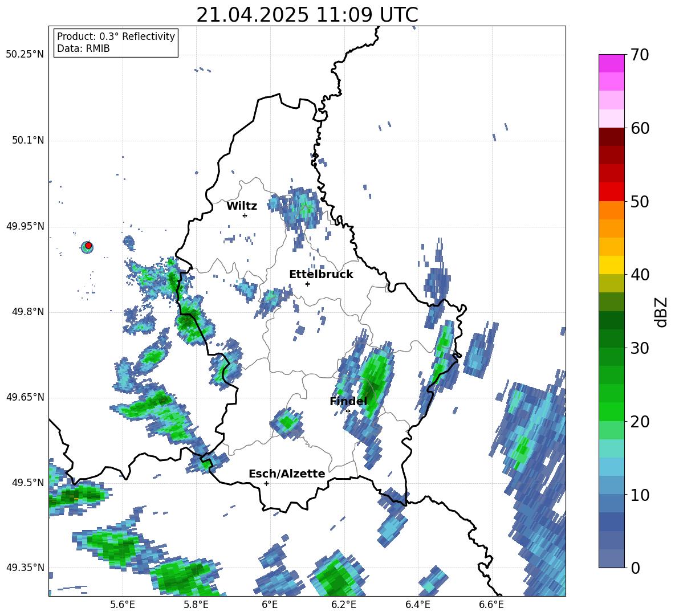Click the red radar location marker
Image resolution: width=675 pixels, height=616 pixels.
(x=88, y=246)
